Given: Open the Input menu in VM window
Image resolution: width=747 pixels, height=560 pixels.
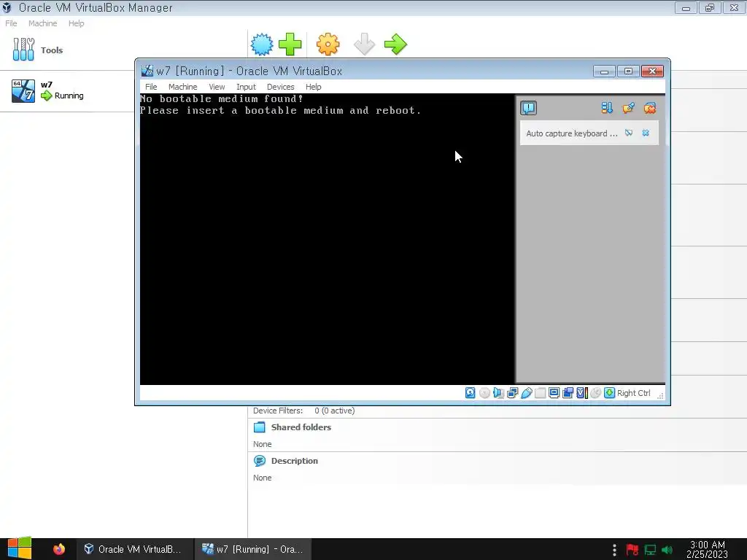Looking at the screenshot, I should pos(246,87).
